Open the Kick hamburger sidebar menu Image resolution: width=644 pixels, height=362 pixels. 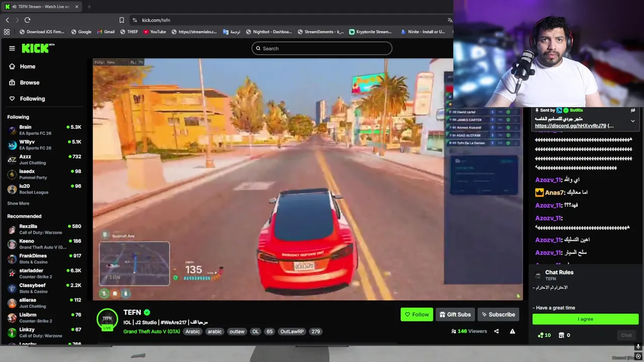tap(12, 48)
